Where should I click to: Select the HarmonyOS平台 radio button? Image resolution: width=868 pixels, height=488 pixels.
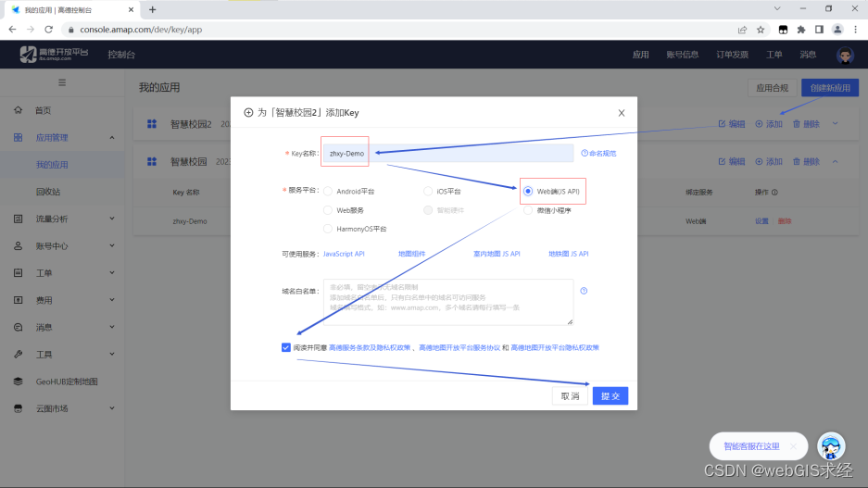[x=328, y=229]
